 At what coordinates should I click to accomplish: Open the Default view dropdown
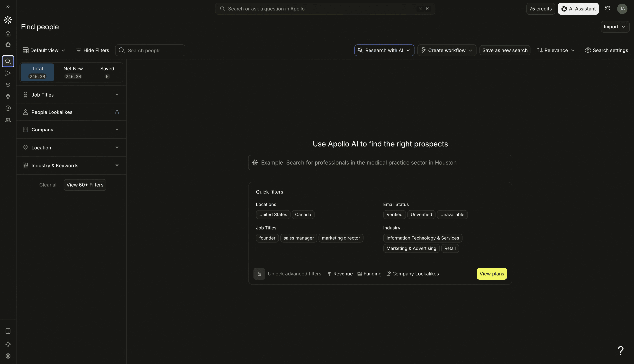[44, 50]
